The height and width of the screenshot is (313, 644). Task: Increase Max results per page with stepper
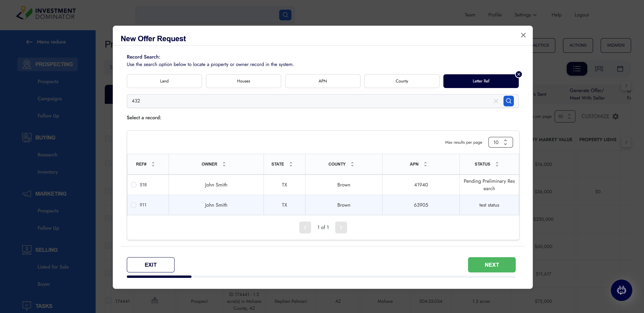pyautogui.click(x=505, y=140)
